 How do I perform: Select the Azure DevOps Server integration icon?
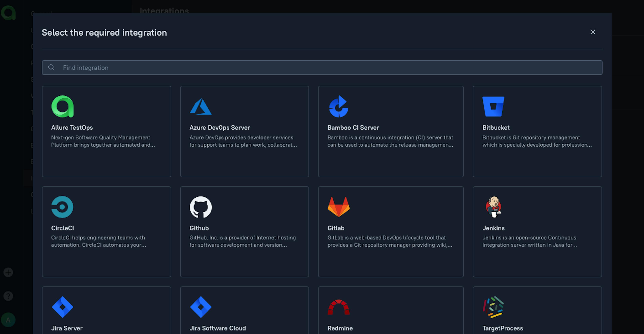click(x=201, y=106)
